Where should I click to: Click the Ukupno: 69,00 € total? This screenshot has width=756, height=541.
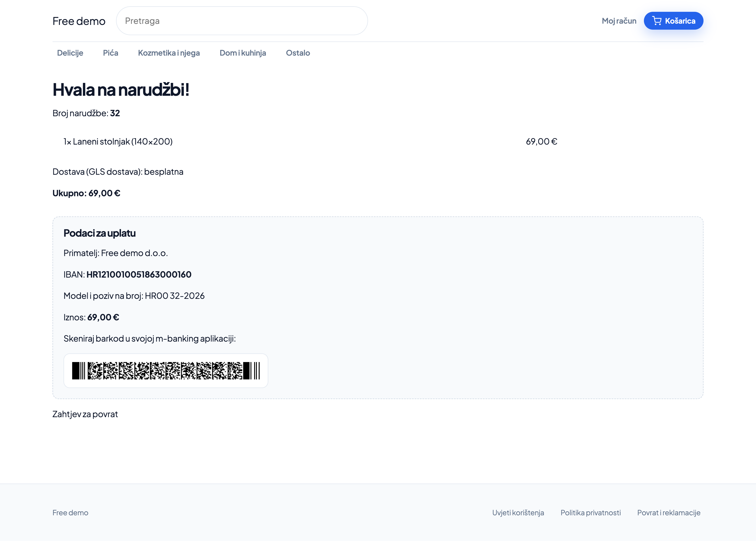86,193
